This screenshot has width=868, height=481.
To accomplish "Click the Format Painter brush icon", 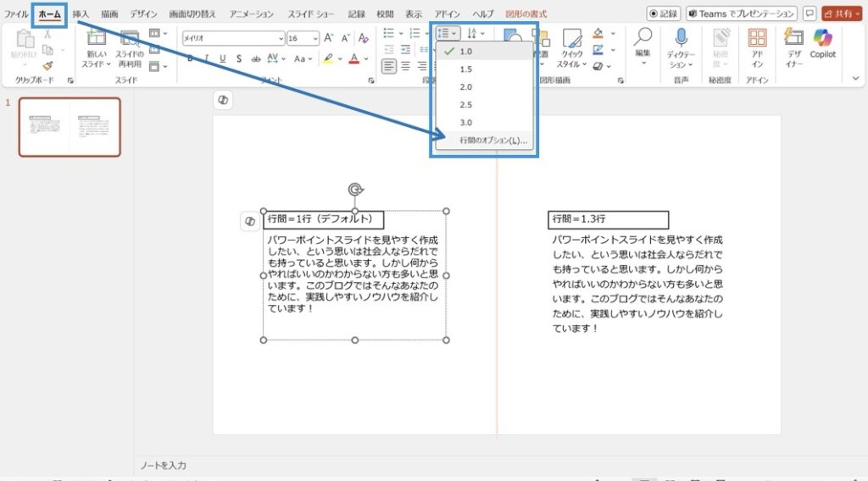I will [48, 66].
